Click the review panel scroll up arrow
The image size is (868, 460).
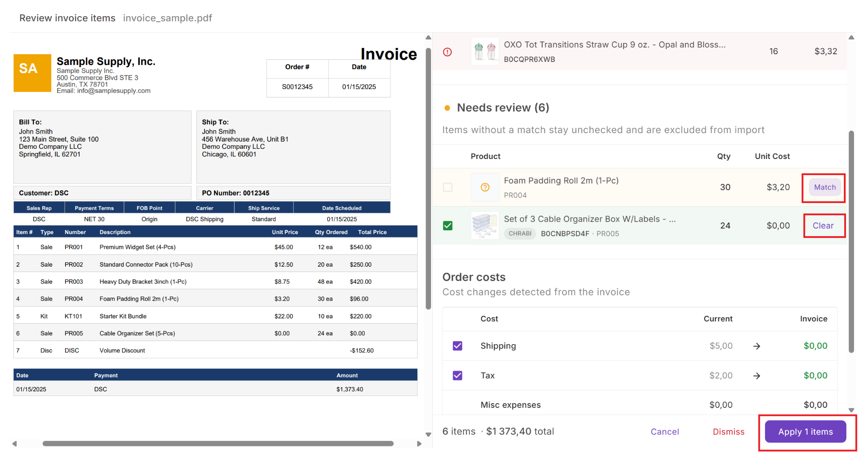point(851,38)
